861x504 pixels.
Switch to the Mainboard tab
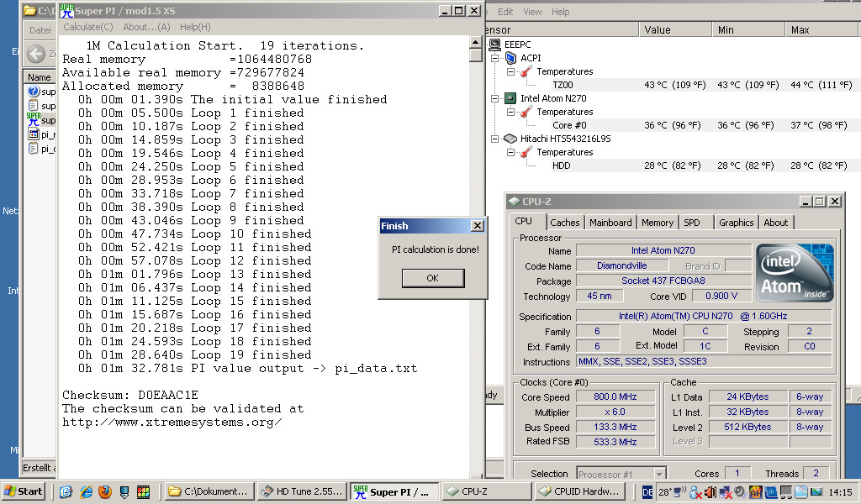point(610,222)
